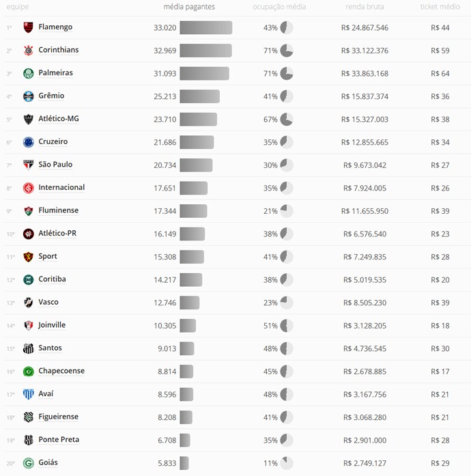The width and height of the screenshot is (471, 476).
Task: Open the Atlético-MG team link
Action: tap(59, 119)
